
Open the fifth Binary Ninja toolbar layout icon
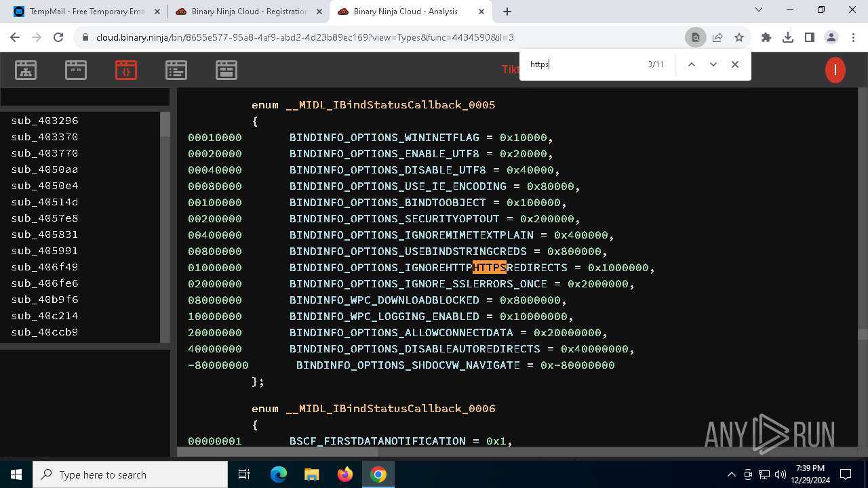[x=226, y=70]
